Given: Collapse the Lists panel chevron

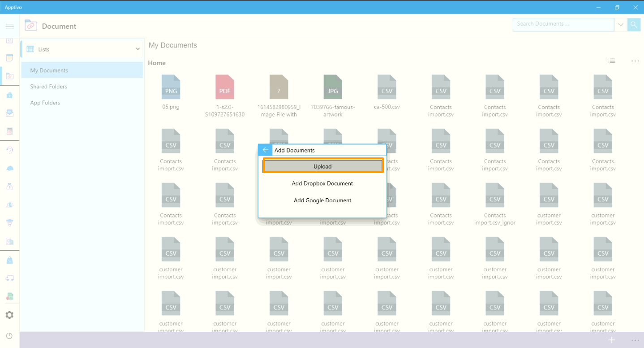Looking at the screenshot, I should click(137, 49).
